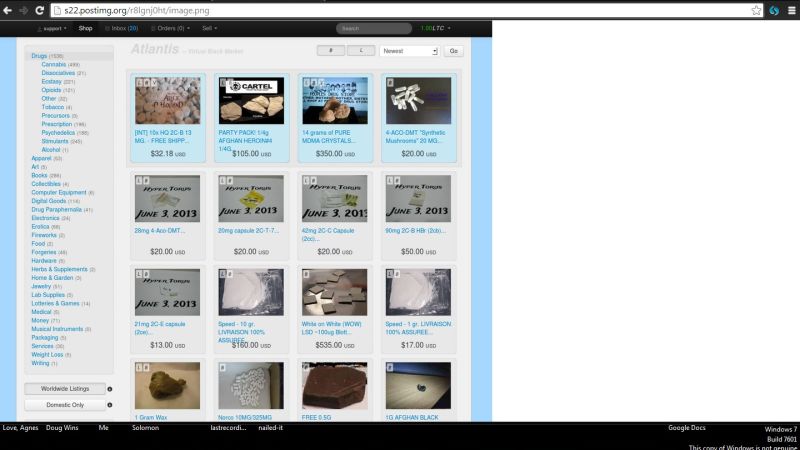Switch to the Doug Wins taskbar item
The width and height of the screenshot is (800, 450).
click(x=62, y=428)
